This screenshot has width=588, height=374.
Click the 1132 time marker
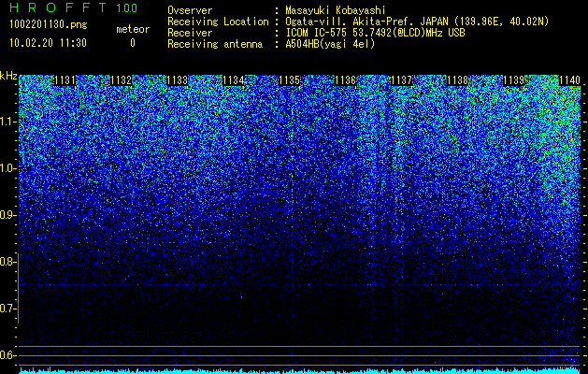pyautogui.click(x=122, y=80)
